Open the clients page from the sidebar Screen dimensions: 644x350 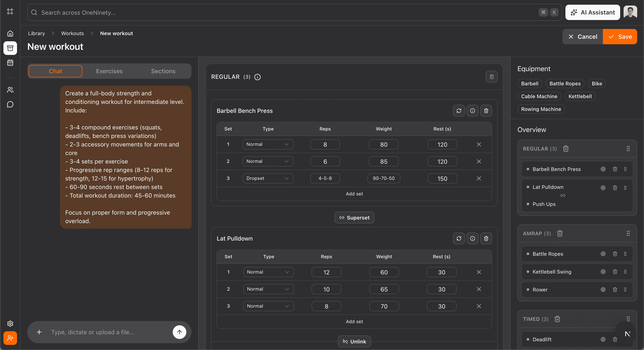10,90
